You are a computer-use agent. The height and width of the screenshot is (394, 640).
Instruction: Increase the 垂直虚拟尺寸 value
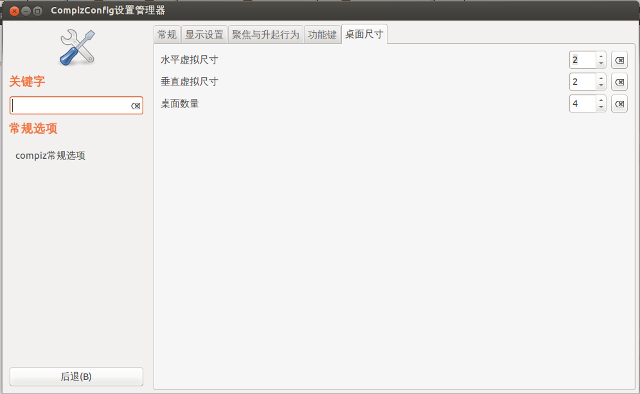(x=601, y=78)
